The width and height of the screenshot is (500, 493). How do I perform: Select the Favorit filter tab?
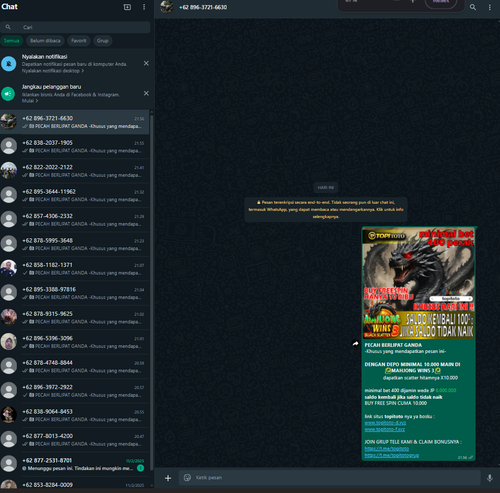pyautogui.click(x=79, y=41)
